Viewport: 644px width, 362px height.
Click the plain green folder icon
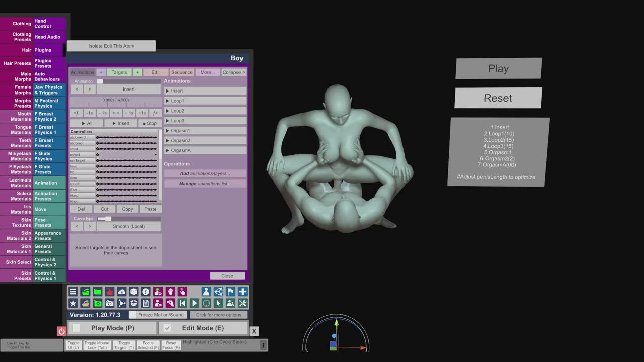[x=97, y=292]
